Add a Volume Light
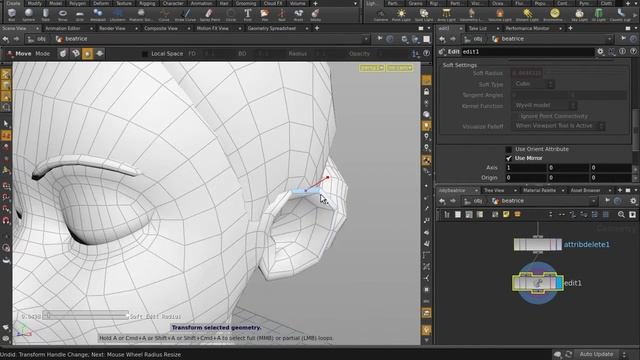This screenshot has width=640, height=360. 500,15
